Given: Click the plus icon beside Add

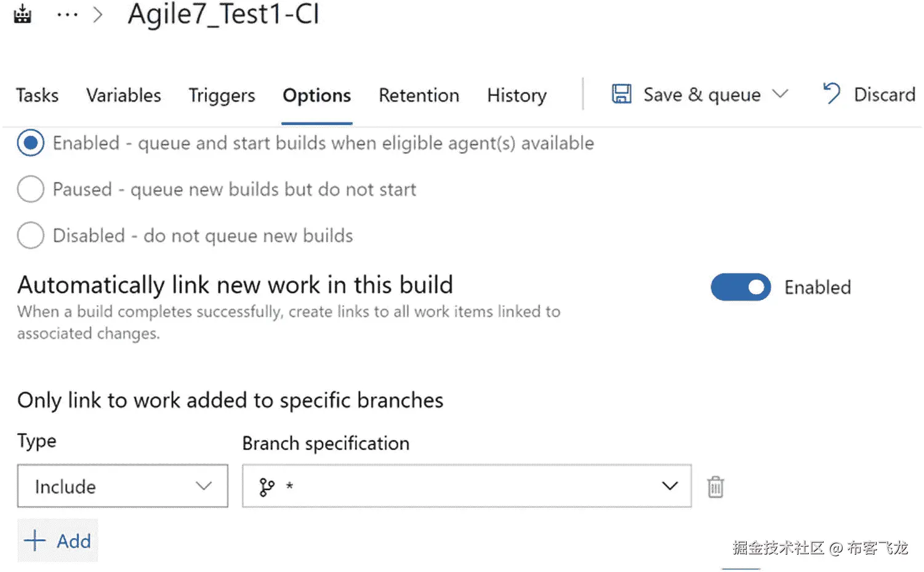Looking at the screenshot, I should pos(34,541).
